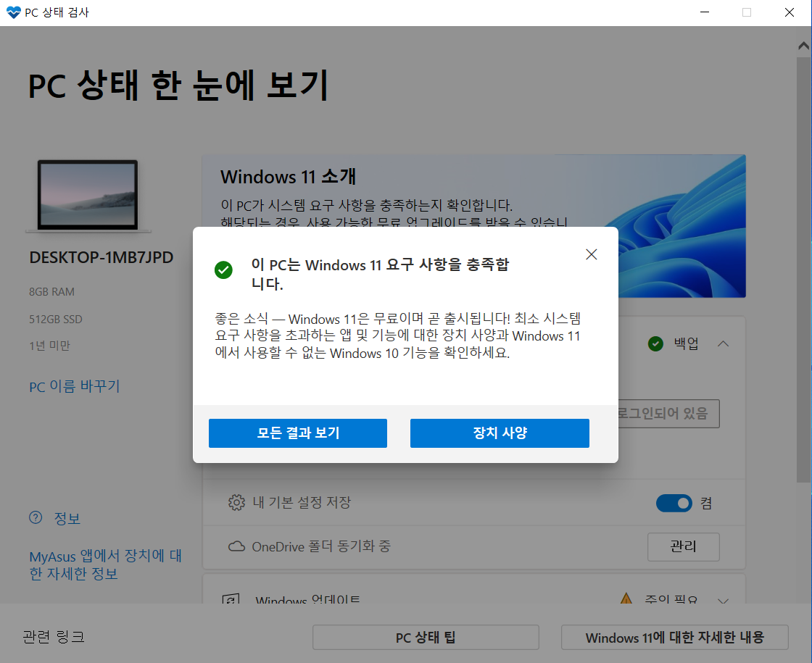Click the 로그인되어 있음 button

668,414
